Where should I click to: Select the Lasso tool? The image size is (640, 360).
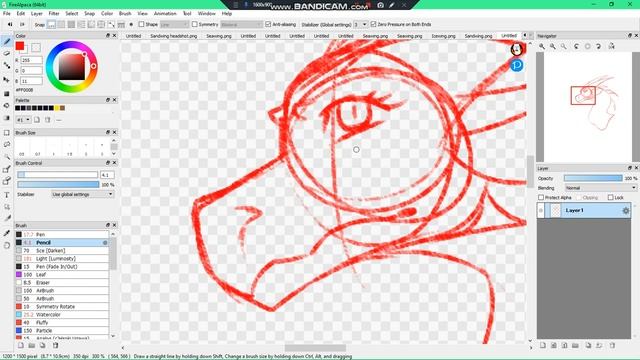pos(7,144)
